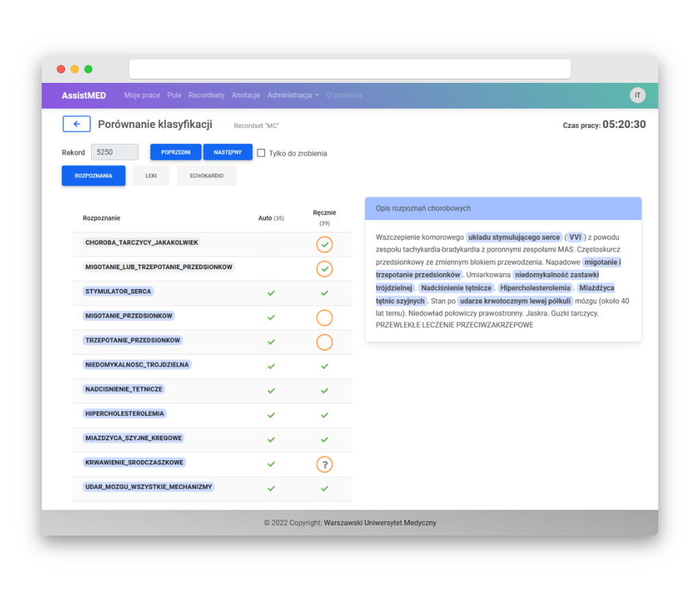Viewport: 700px width, 591px height.
Task: Click the empty circle for MIGOTANIE_PRZEDSIONKOW manual status
Action: pos(324,317)
